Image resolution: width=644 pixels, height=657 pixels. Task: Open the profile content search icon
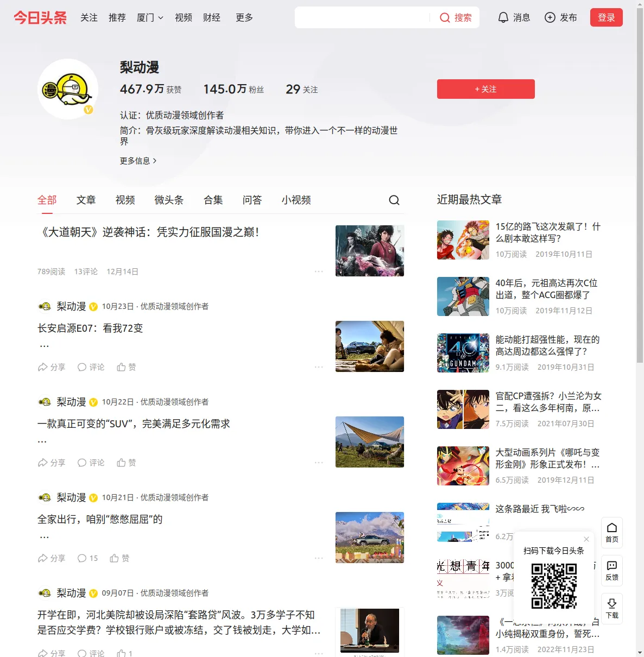394,200
